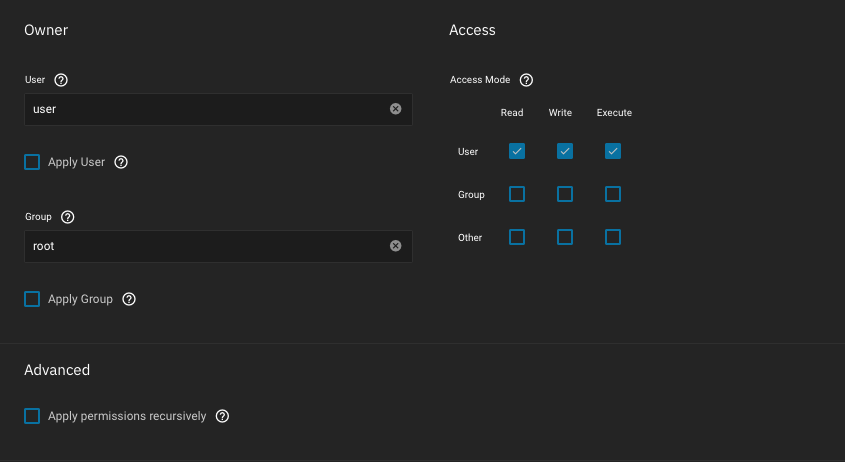Clear the User field with X icon
This screenshot has width=845, height=462.
pyautogui.click(x=395, y=109)
